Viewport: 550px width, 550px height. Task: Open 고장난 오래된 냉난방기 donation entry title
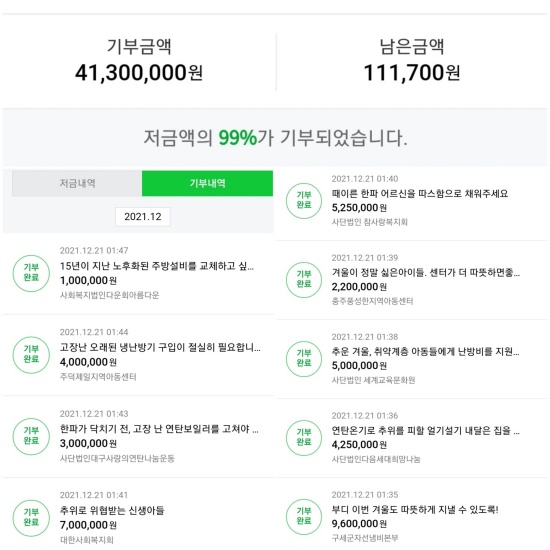(x=160, y=348)
